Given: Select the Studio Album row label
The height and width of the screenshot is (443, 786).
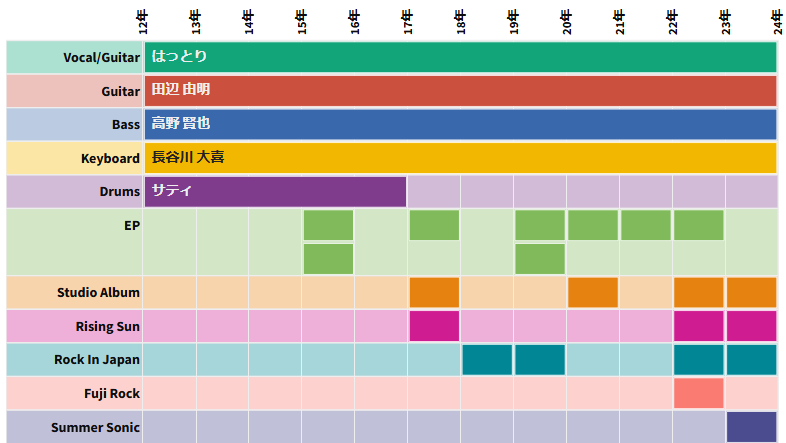Looking at the screenshot, I should [98, 292].
